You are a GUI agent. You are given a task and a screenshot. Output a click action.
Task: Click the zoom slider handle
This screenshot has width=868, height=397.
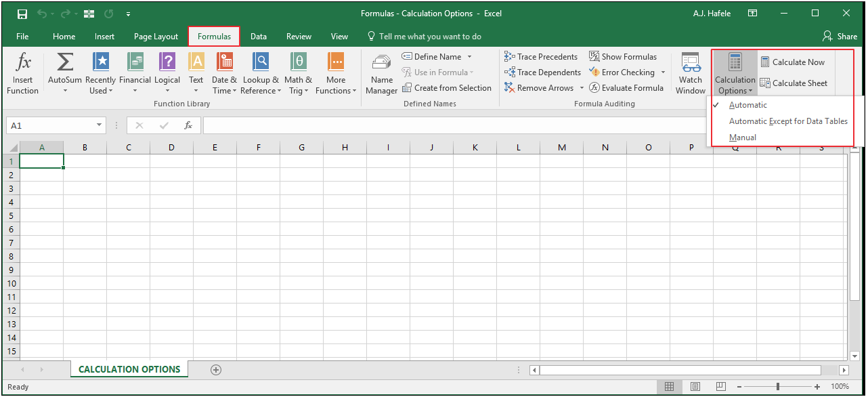[777, 387]
